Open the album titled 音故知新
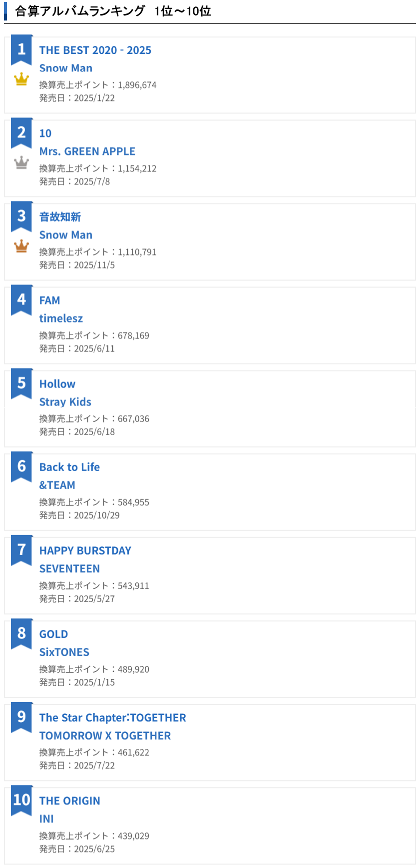Image resolution: width=420 pixels, height=868 pixels. pos(60,217)
